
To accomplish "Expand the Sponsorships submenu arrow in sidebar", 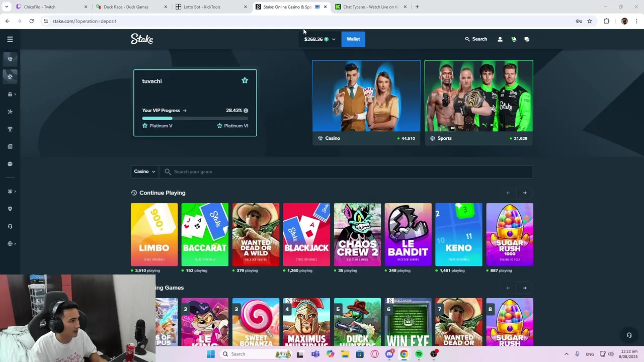I will (15, 192).
